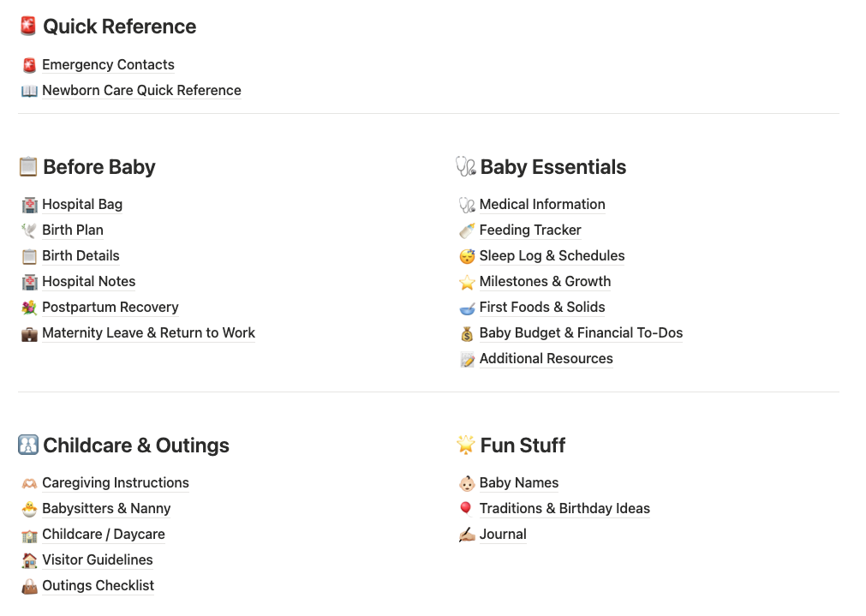Go to the Baby Names page
This screenshot has width=866, height=616.
tap(519, 483)
